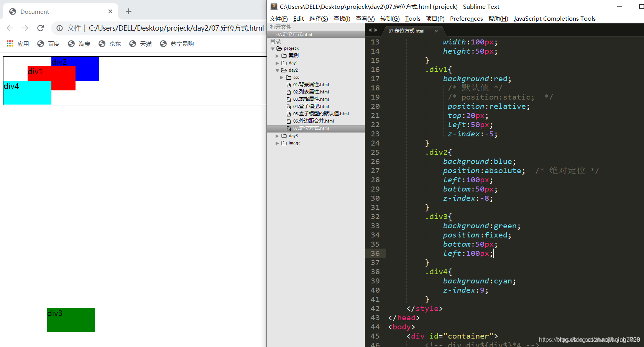
Task: Click the browser forward arrow
Action: pyautogui.click(x=25, y=28)
